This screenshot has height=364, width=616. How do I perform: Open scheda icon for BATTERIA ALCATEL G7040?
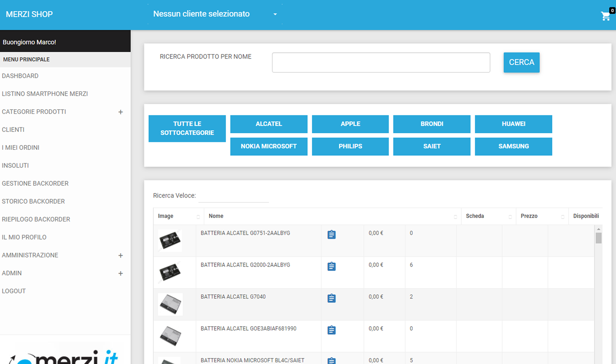click(x=331, y=298)
